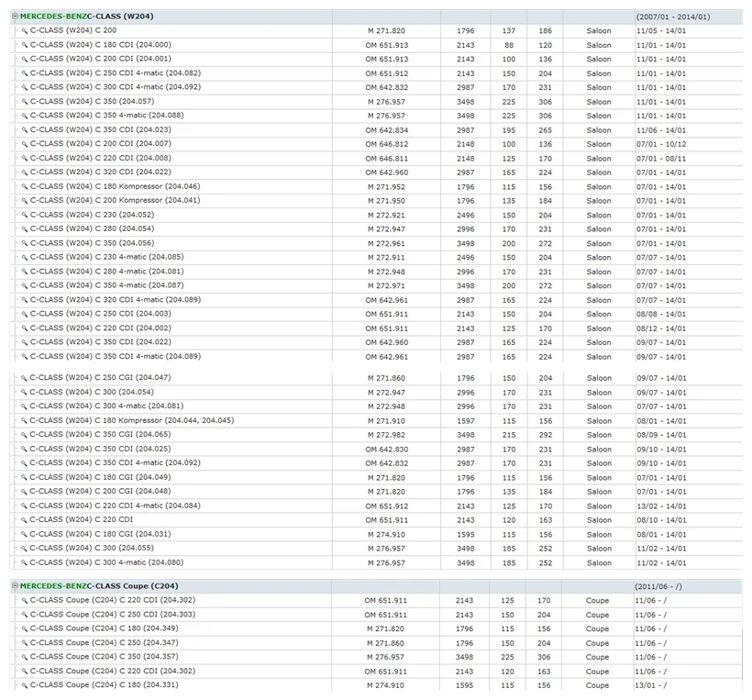Open the MERCEDES-BENZ C-CLASS (W204) header title
Image resolution: width=752 pixels, height=700 pixels.
(87, 17)
